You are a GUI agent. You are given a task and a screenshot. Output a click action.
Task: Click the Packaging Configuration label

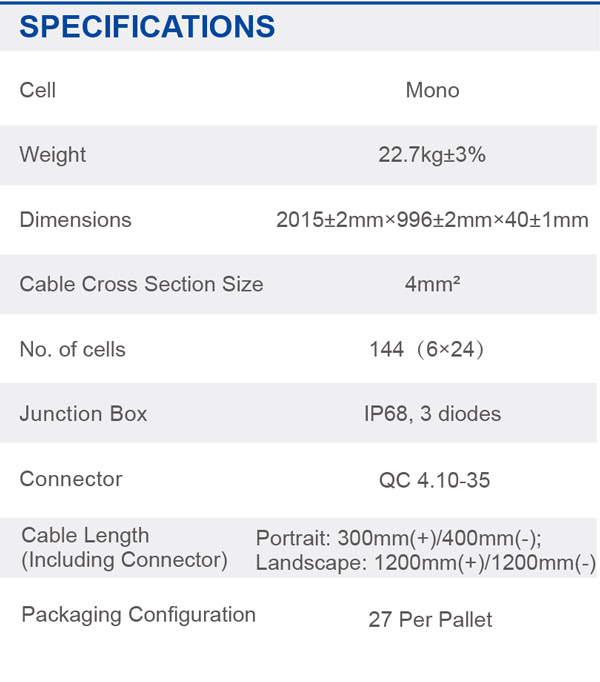point(138,614)
